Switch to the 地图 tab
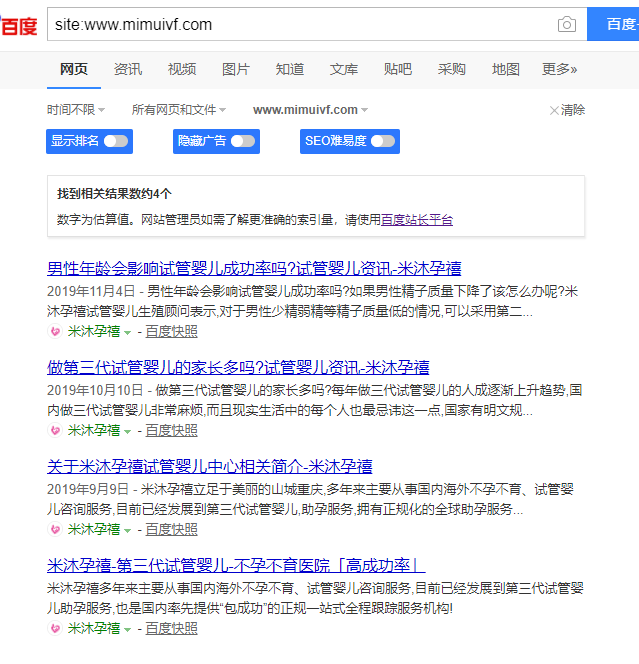Screen dimensions: 639x664 (506, 69)
